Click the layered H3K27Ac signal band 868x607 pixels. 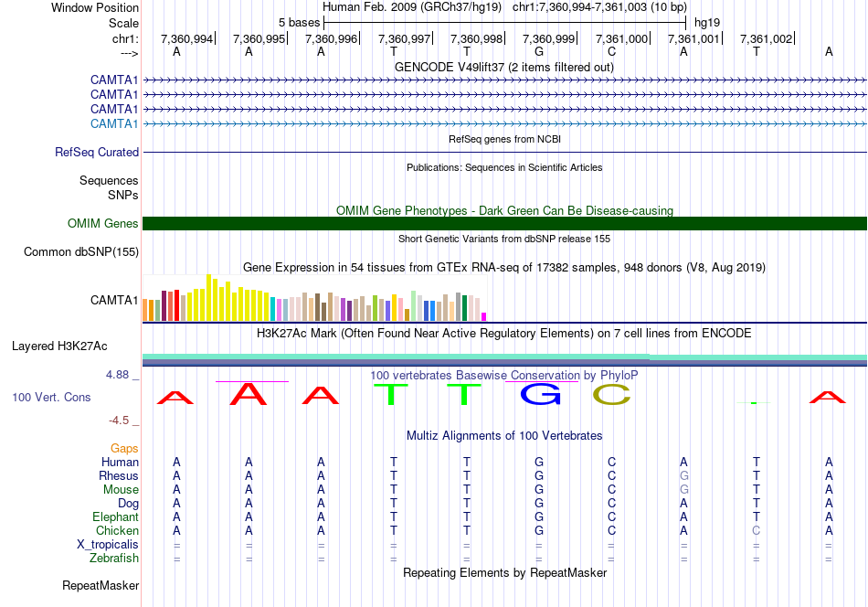(x=505, y=360)
